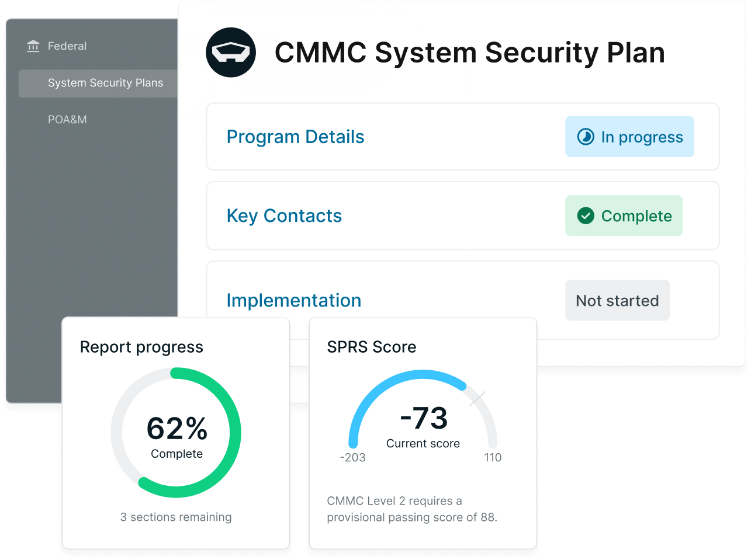
Task: Click the Implementation section title
Action: click(x=294, y=300)
